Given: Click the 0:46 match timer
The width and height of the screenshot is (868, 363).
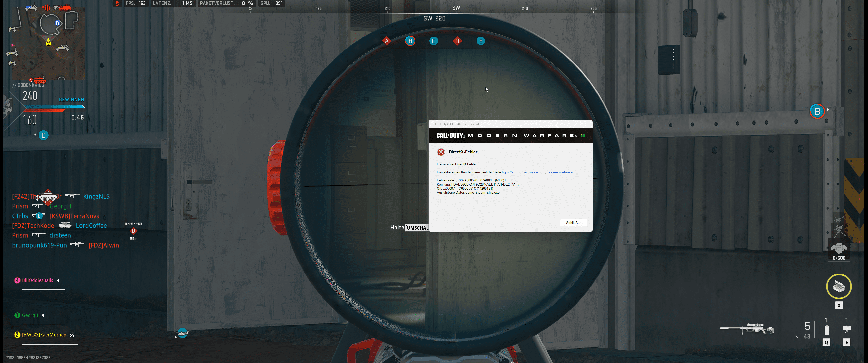Looking at the screenshot, I should 77,117.
